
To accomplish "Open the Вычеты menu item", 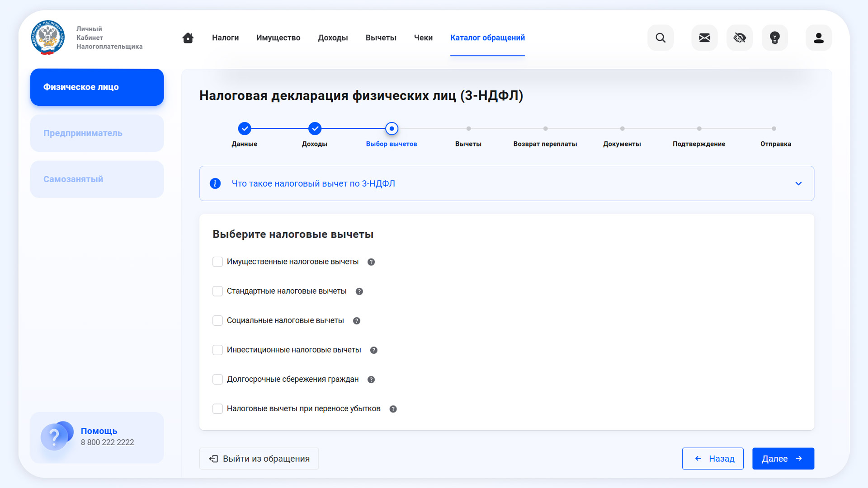I will [381, 38].
